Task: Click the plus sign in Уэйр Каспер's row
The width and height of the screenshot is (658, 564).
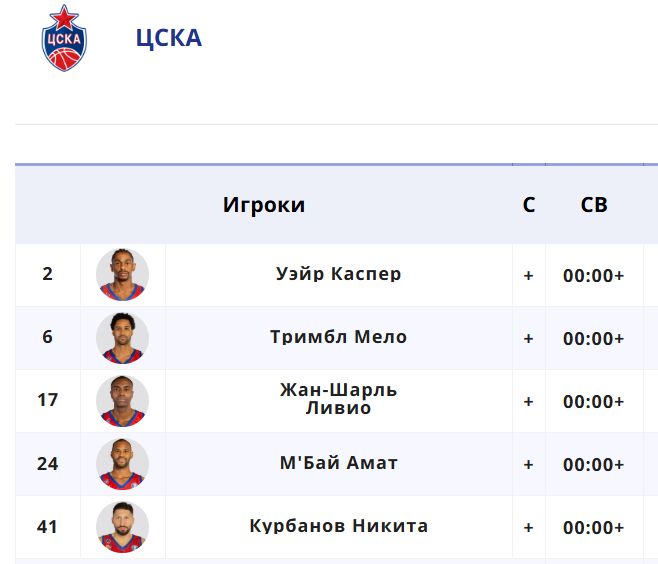Action: [x=528, y=276]
